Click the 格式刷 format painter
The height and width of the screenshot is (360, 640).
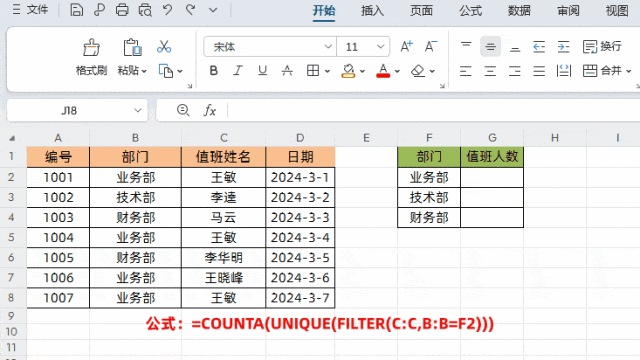tap(91, 58)
